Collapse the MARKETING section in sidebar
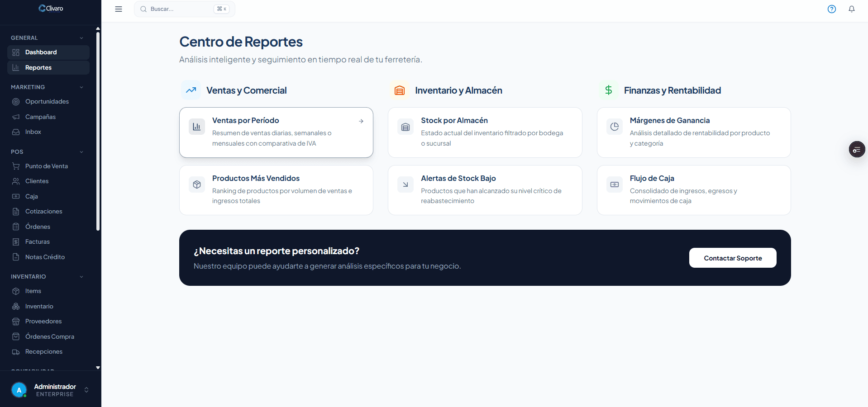The height and width of the screenshot is (407, 868). click(x=81, y=87)
